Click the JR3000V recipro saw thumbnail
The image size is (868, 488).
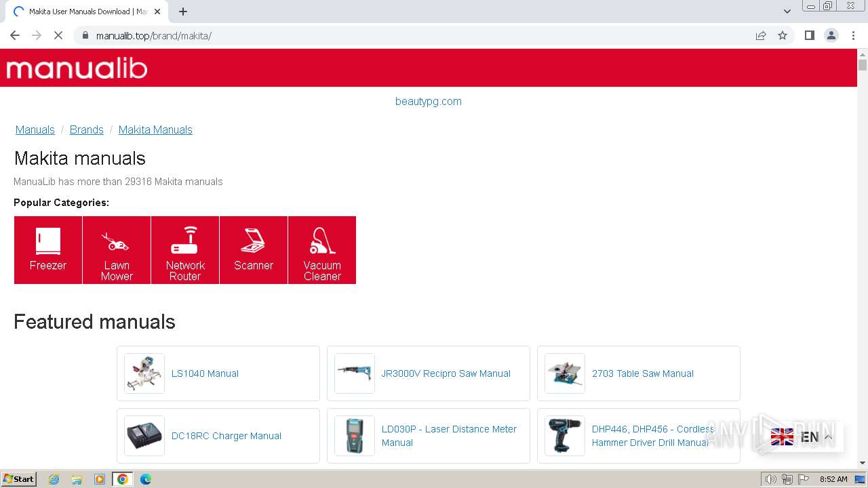(x=355, y=373)
